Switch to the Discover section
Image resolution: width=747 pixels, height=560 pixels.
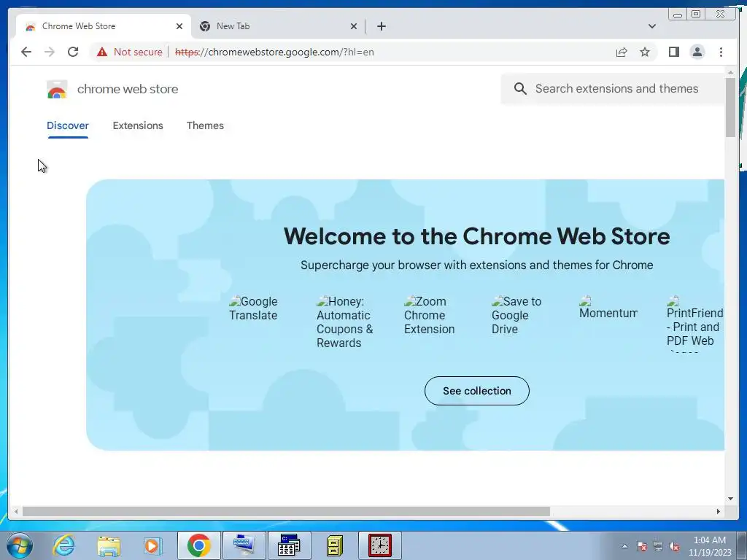point(68,125)
